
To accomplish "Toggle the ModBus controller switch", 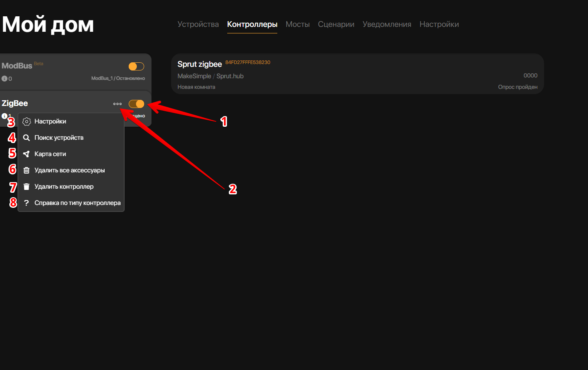I will pyautogui.click(x=136, y=66).
